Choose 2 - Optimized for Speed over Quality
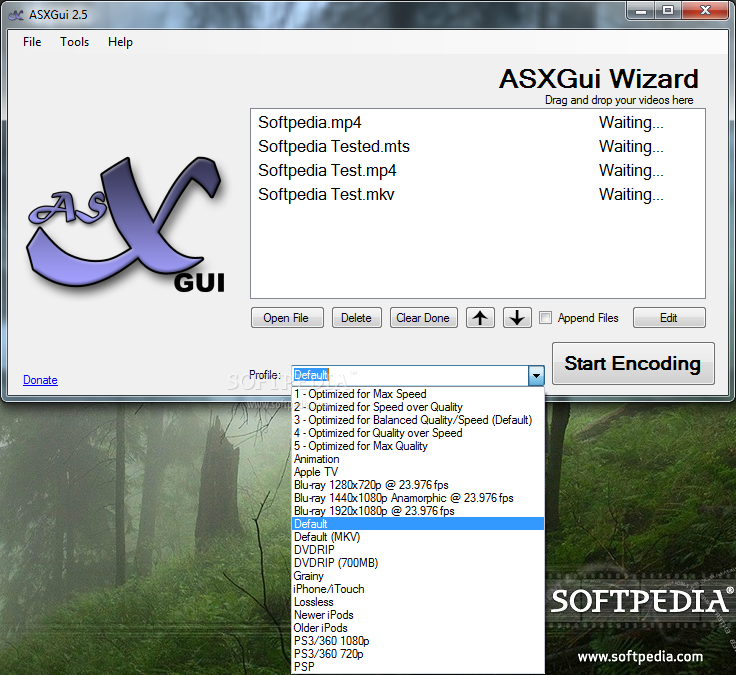This screenshot has height=675, width=736. (x=418, y=407)
